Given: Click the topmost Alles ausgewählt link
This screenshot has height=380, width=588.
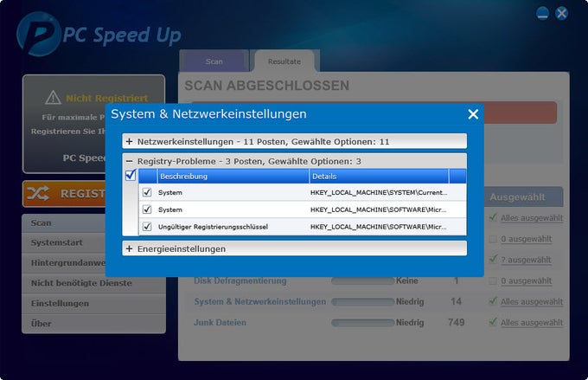Looking at the screenshot, I should 532,218.
